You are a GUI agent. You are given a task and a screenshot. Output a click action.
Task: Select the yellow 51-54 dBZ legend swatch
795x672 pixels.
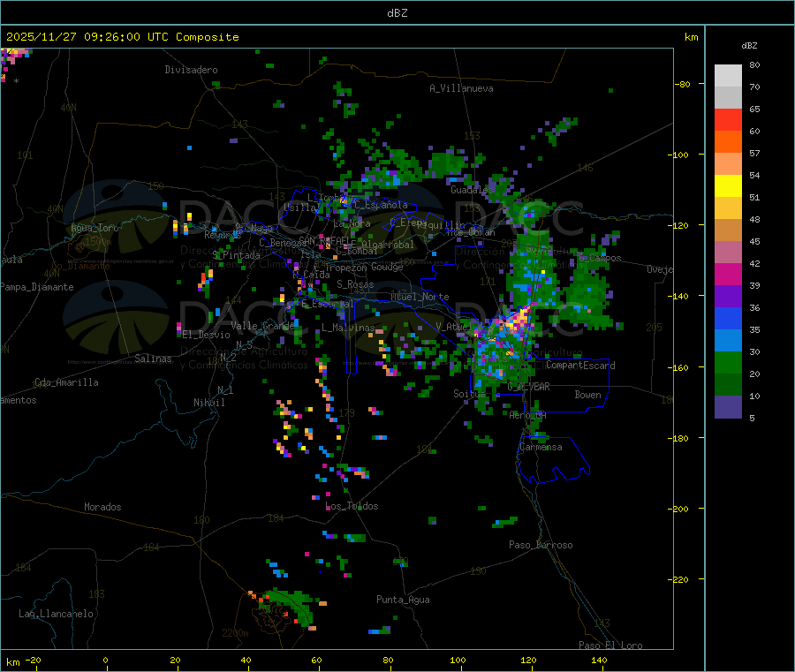pos(728,186)
